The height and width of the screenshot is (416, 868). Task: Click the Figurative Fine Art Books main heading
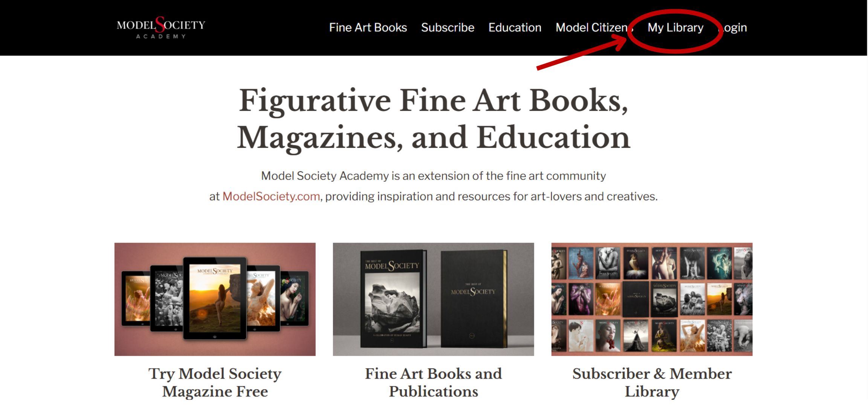(x=433, y=119)
